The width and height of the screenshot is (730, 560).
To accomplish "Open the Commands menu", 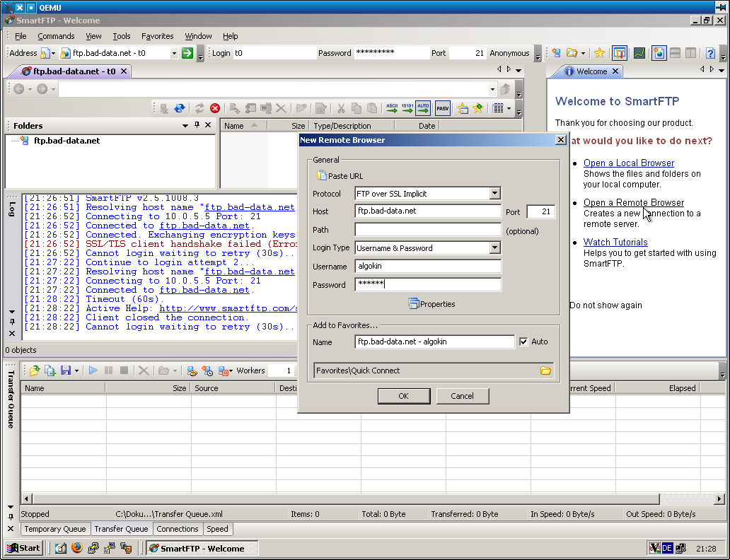I will click(56, 36).
